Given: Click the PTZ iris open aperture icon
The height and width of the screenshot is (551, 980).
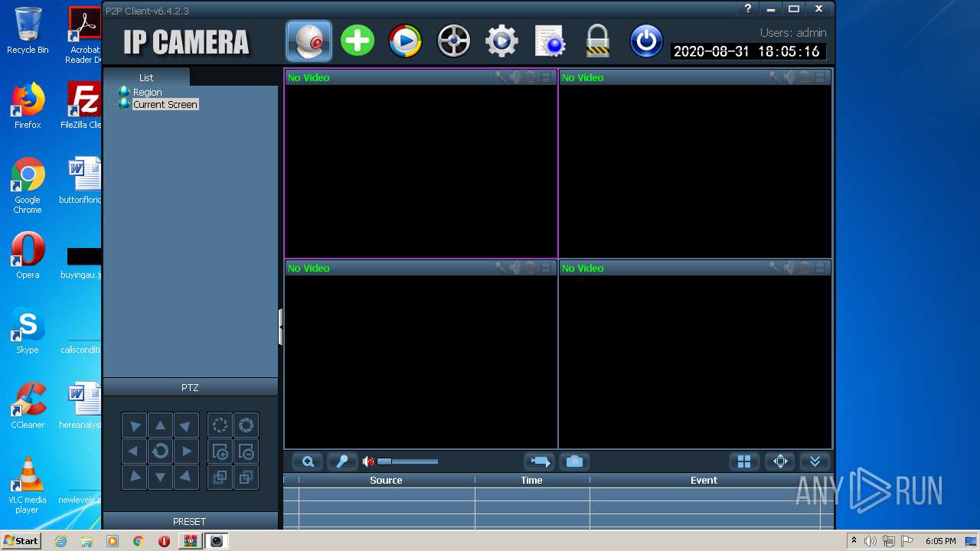Looking at the screenshot, I should [x=246, y=425].
